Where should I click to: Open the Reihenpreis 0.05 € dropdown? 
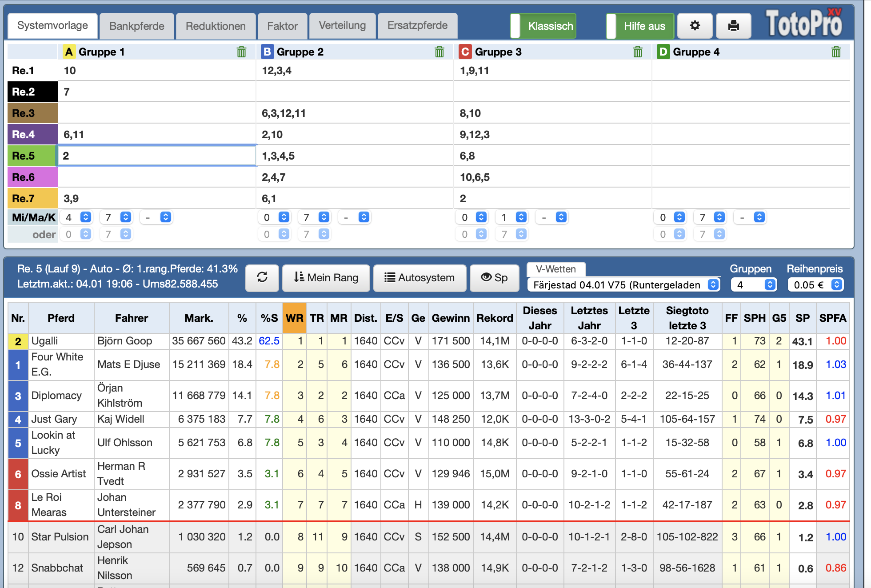pyautogui.click(x=815, y=285)
